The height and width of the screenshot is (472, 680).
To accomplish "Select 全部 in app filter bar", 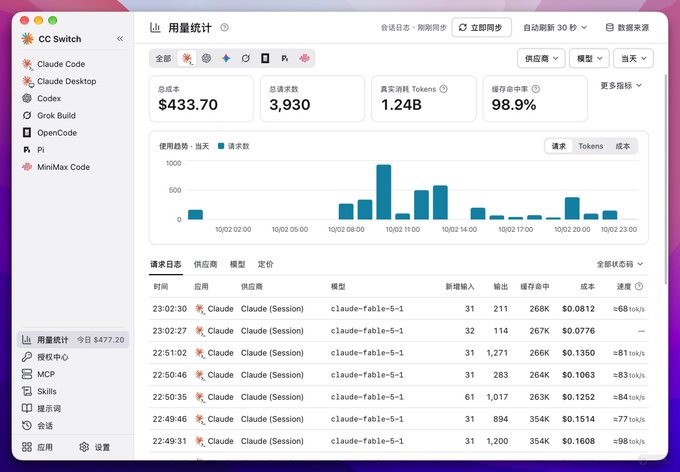I will pyautogui.click(x=163, y=58).
